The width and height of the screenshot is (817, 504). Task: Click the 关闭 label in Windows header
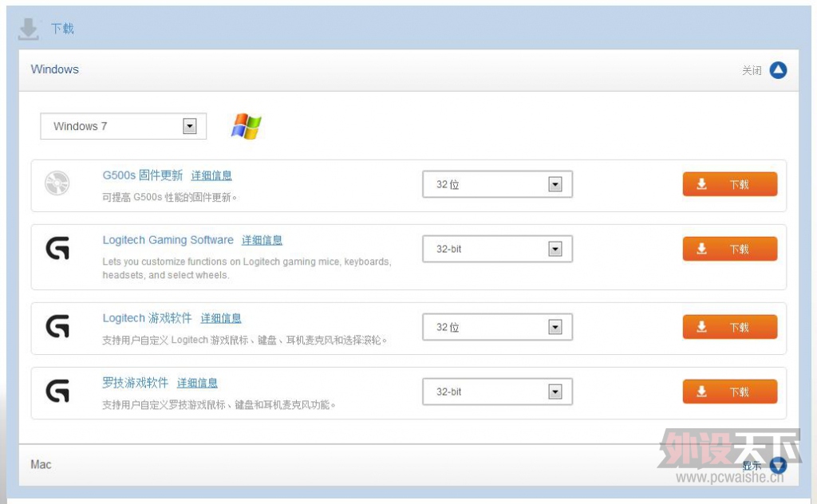coord(752,70)
